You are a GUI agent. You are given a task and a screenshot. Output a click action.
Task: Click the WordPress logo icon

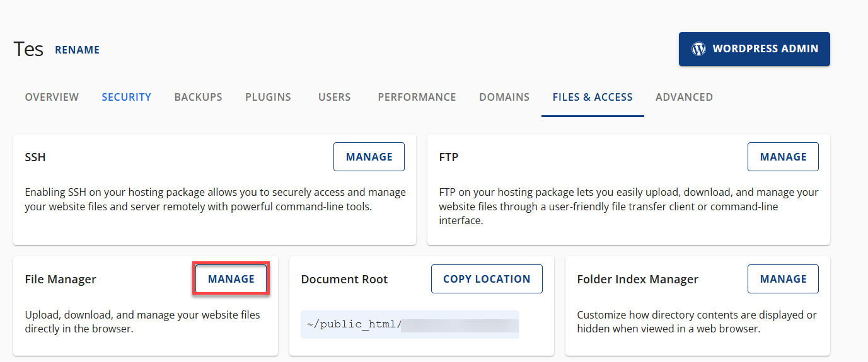click(698, 49)
